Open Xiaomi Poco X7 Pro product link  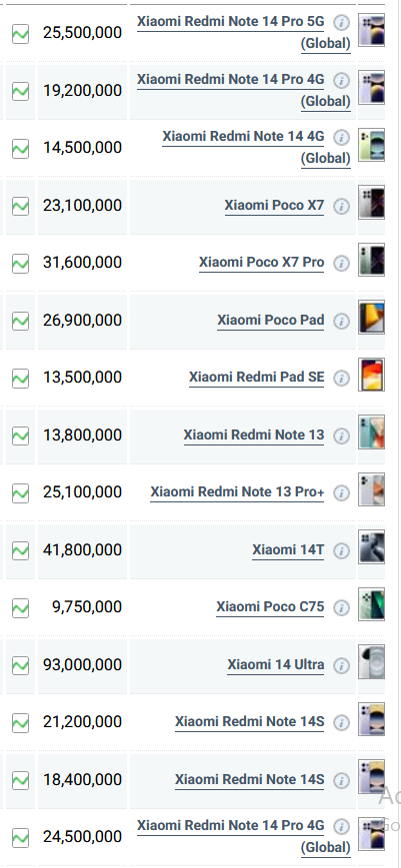pyautogui.click(x=261, y=263)
